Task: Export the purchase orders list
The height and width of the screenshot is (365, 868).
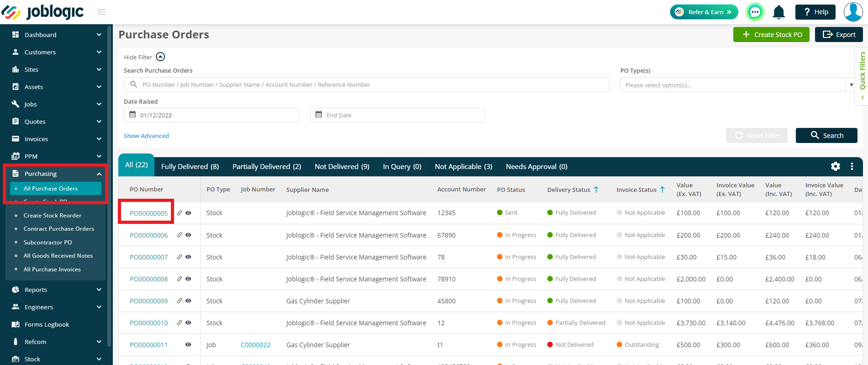Action: [x=839, y=35]
